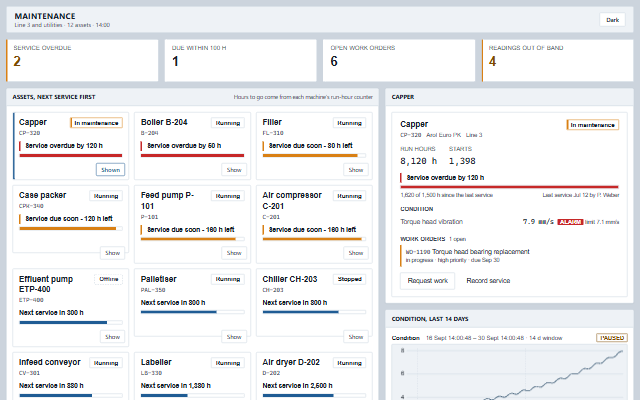This screenshot has width=640, height=400.
Task: Show details for Air compressor C-201
Action: [x=356, y=253]
